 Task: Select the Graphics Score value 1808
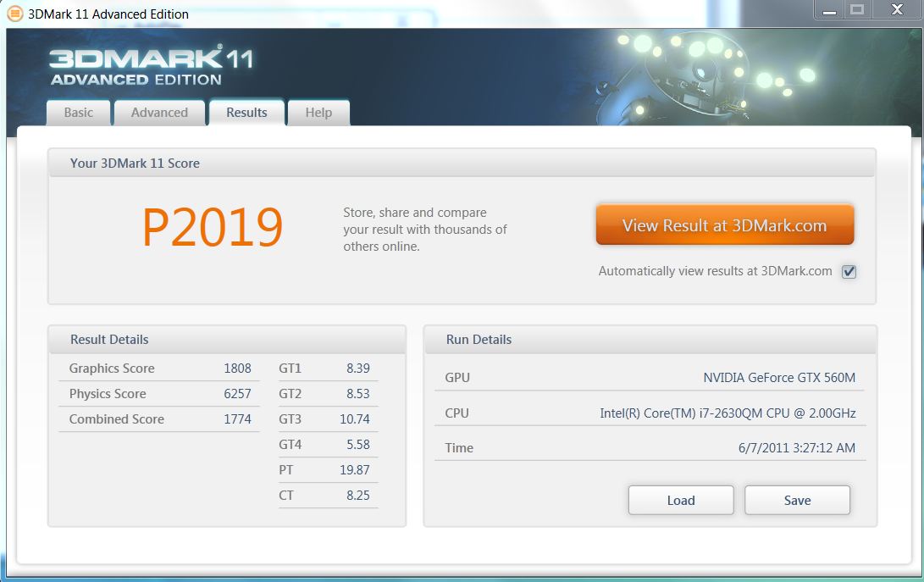[237, 369]
